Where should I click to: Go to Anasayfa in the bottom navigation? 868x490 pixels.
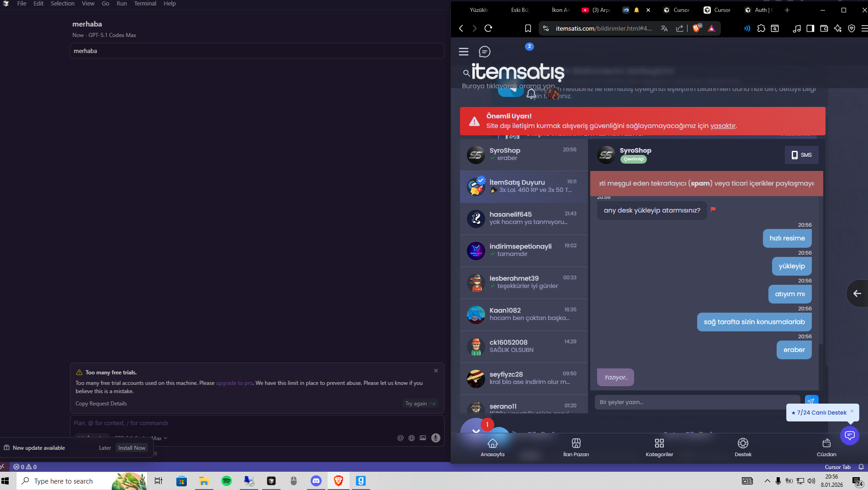pos(492,447)
